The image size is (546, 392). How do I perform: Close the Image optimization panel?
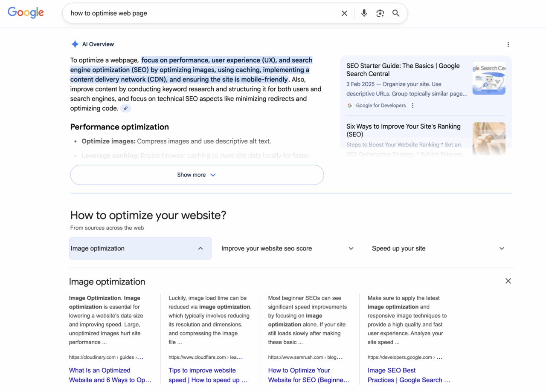(x=508, y=281)
